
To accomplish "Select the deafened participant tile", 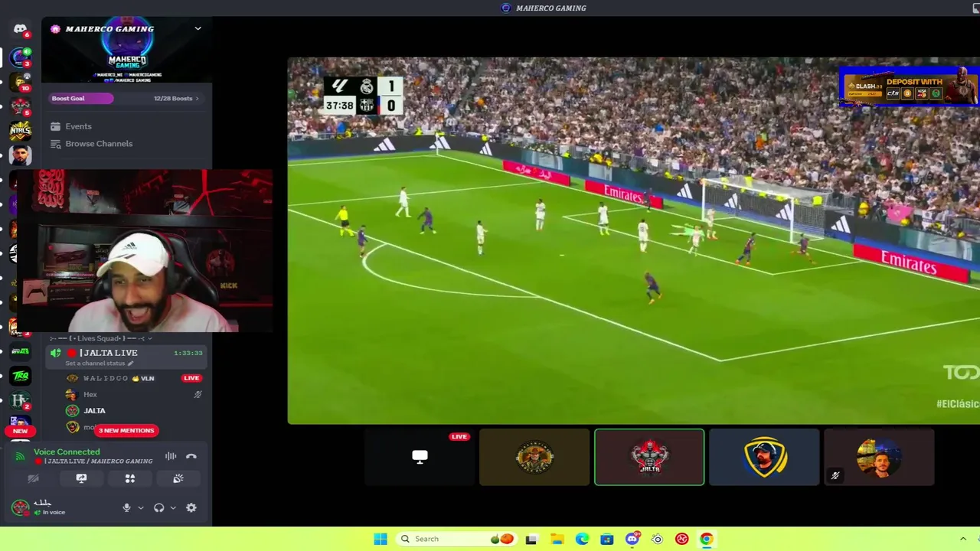I will pos(879,457).
